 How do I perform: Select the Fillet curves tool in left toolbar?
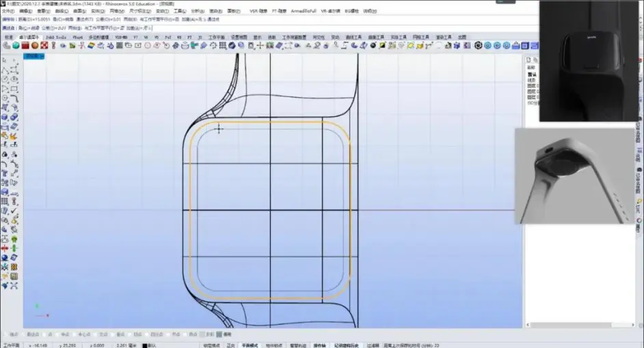[x=14, y=98]
